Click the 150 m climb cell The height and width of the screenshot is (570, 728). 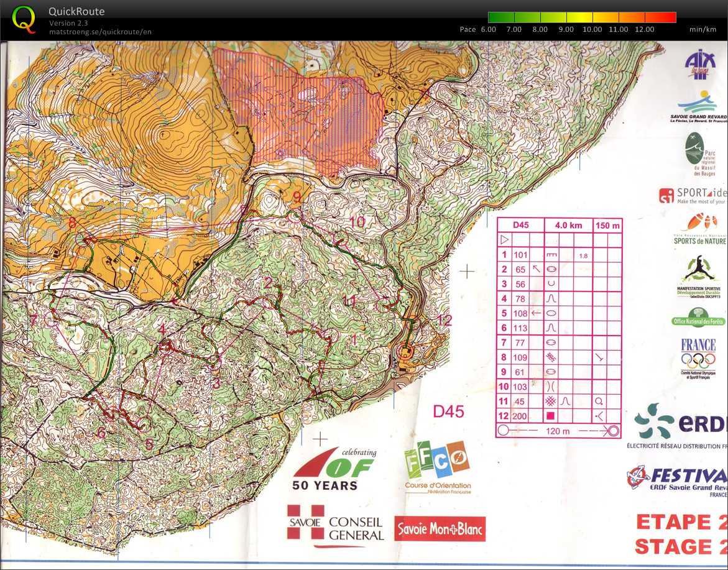tap(607, 225)
